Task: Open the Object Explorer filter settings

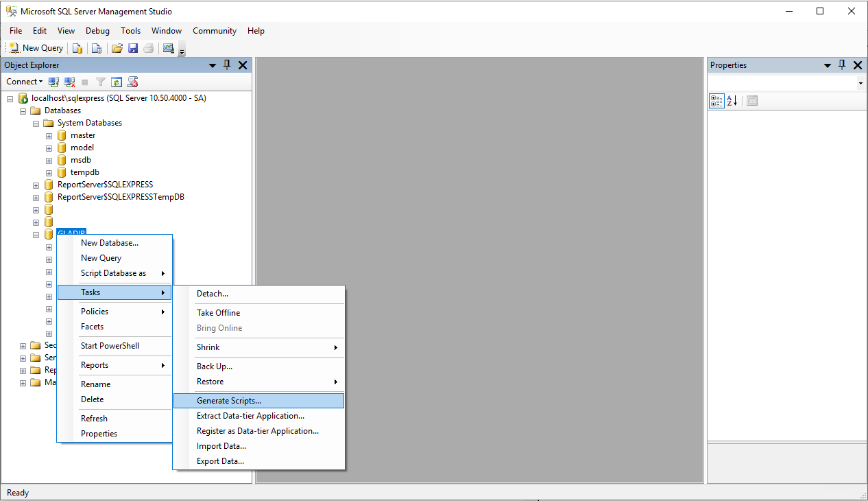Action: [100, 82]
